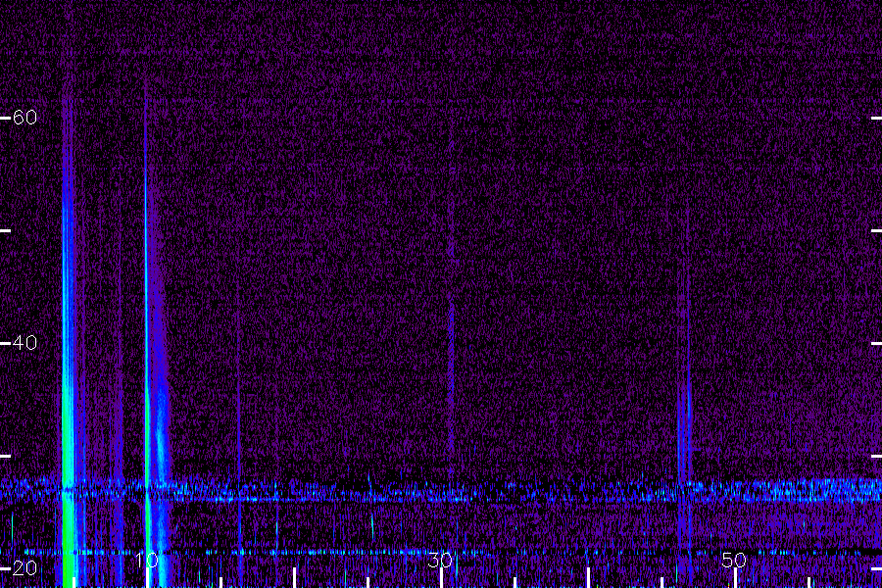Click the vertical axis label 20
This screenshot has height=588, width=882.
(x=24, y=567)
